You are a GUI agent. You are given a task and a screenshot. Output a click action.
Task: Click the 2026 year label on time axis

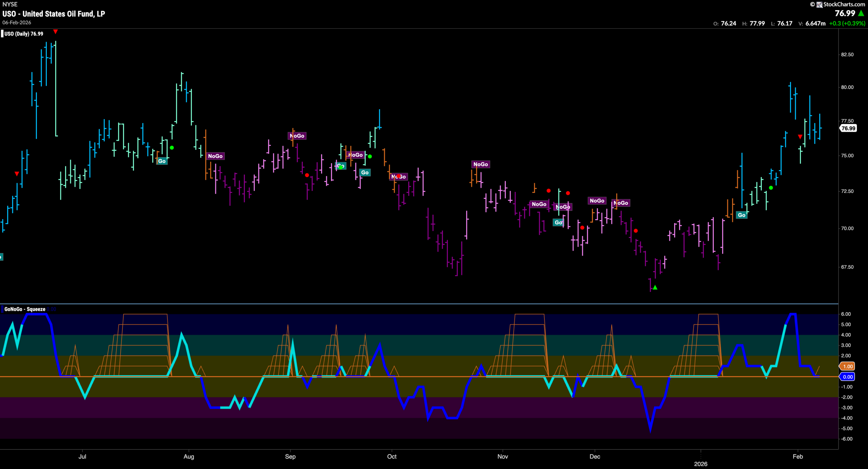pyautogui.click(x=701, y=464)
